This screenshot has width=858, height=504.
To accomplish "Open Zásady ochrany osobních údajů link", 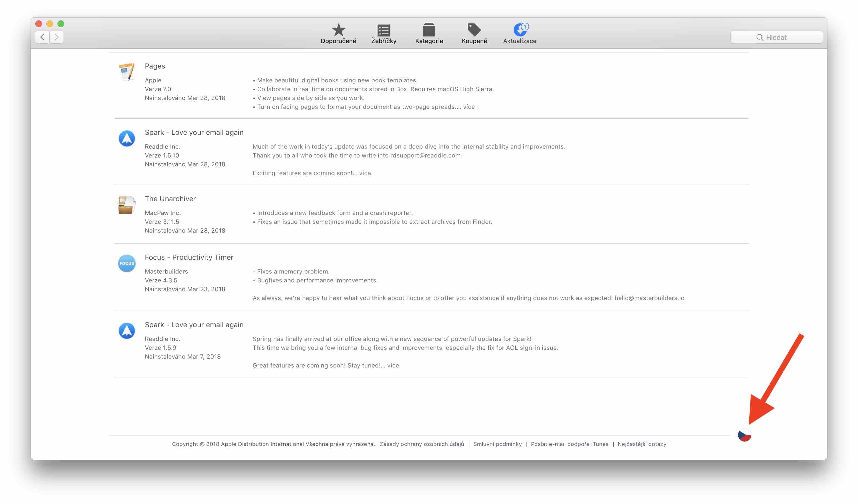I will click(x=422, y=444).
